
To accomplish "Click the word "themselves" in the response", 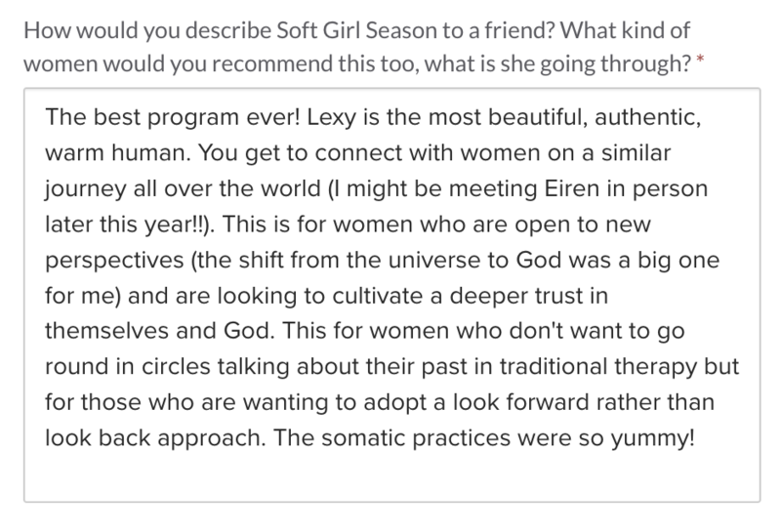I will pyautogui.click(x=106, y=331).
